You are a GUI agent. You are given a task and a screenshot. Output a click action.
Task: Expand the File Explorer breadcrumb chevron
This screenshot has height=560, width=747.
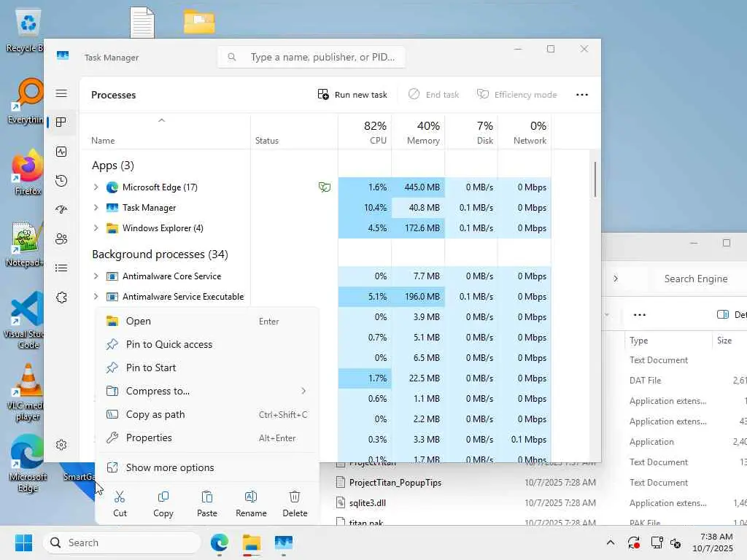[x=616, y=279]
